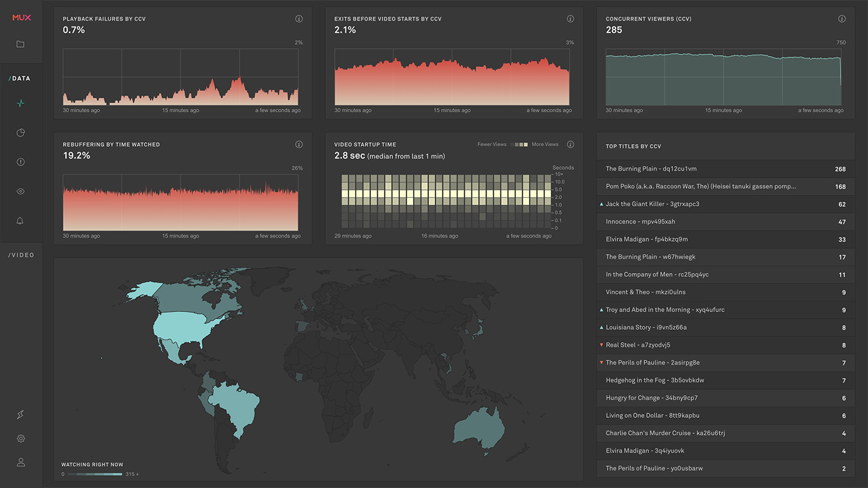Switch to the /VIDEO section

[x=21, y=255]
